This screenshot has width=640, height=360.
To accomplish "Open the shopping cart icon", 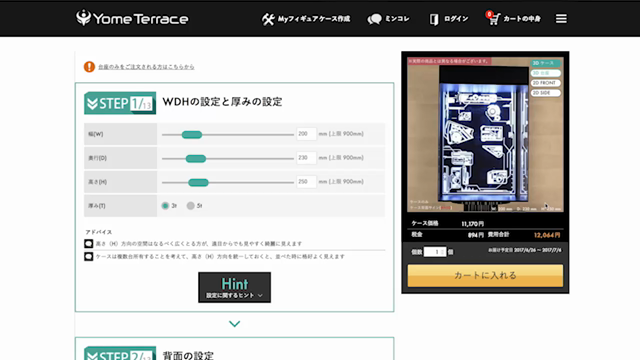I will [x=493, y=18].
